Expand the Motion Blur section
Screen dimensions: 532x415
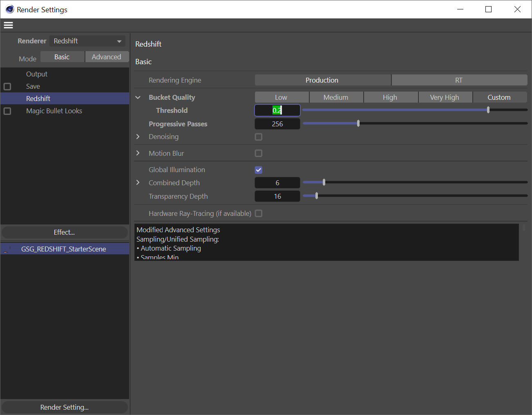click(138, 153)
